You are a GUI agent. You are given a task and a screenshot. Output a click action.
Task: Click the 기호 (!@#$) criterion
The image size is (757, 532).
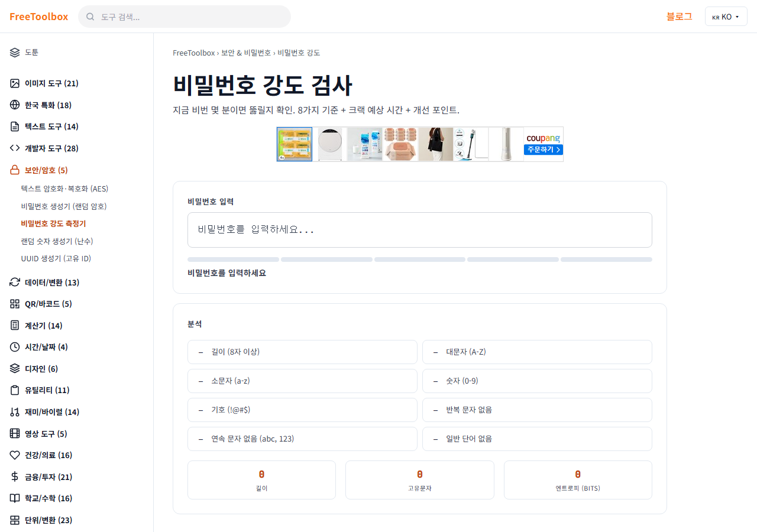point(302,410)
